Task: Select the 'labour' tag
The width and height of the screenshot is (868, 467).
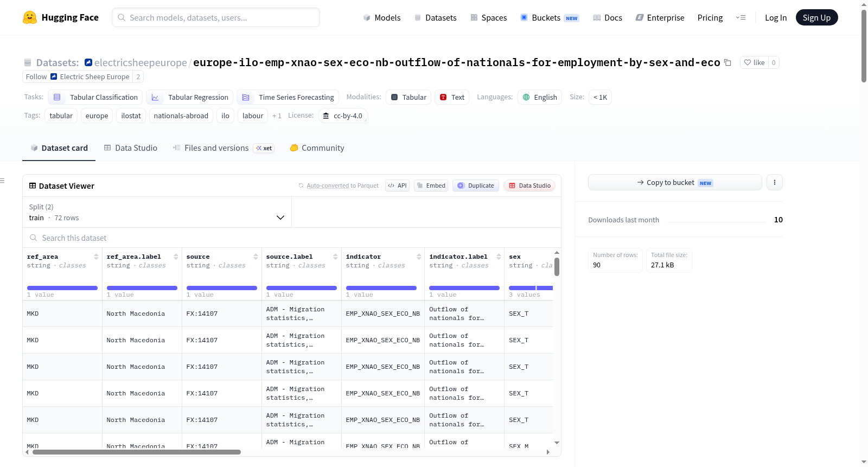Action: pyautogui.click(x=253, y=116)
